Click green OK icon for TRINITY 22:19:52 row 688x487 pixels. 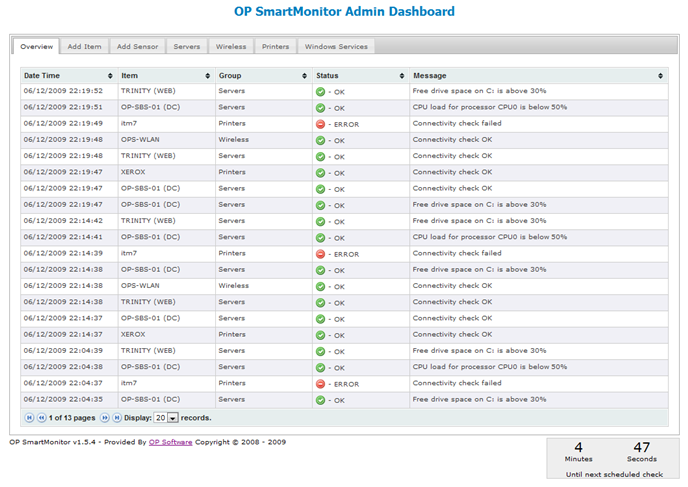(x=320, y=92)
